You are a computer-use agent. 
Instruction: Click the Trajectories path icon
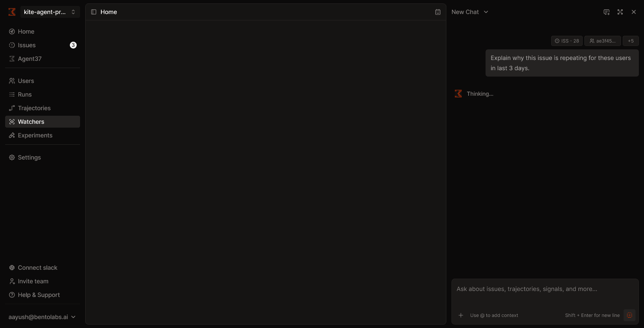pos(12,108)
